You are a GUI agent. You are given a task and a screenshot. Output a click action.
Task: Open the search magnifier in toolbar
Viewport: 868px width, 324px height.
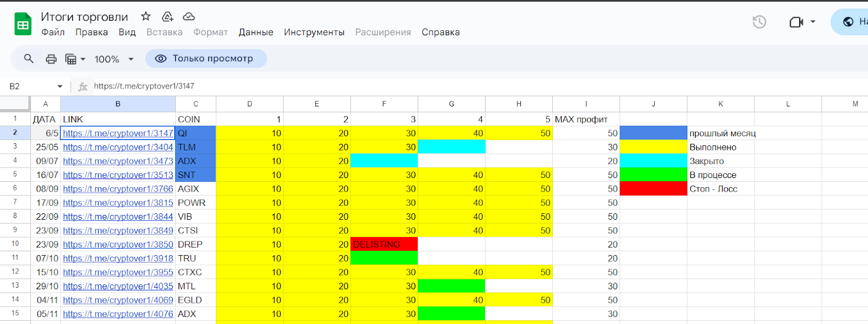29,59
